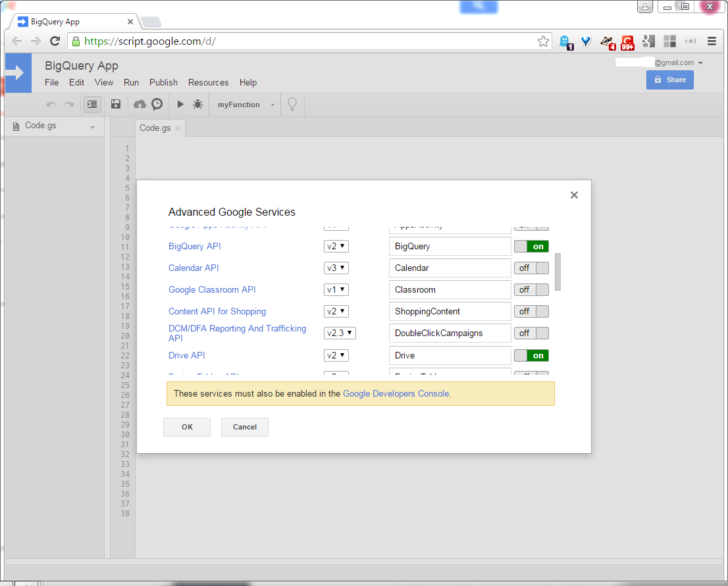Open the Google Classroom API link
Screen dimensions: 728x586
pyautogui.click(x=212, y=289)
